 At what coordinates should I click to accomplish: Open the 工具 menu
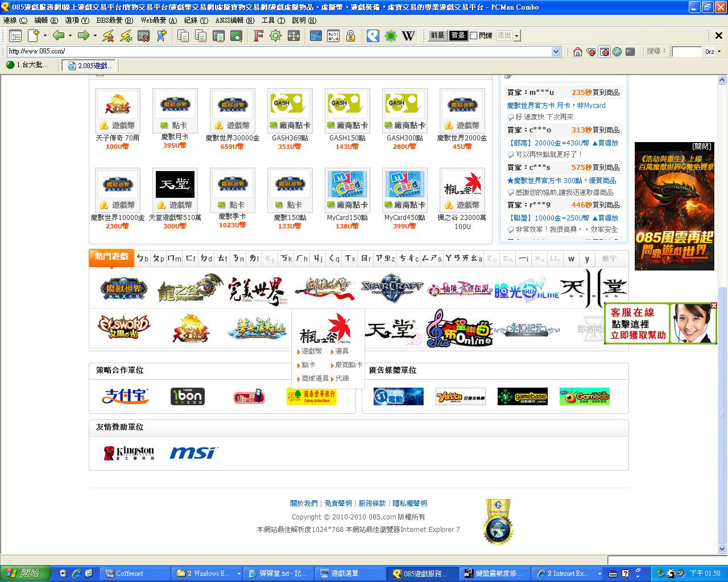point(273,20)
